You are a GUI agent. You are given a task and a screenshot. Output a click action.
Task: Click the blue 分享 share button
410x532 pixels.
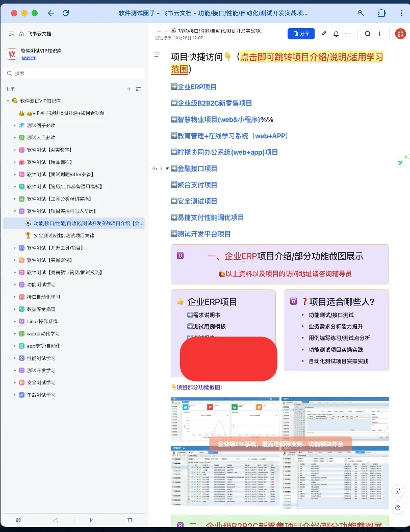(x=301, y=33)
